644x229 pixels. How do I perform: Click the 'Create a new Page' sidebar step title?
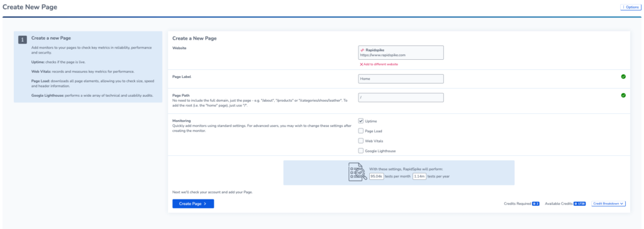point(51,38)
